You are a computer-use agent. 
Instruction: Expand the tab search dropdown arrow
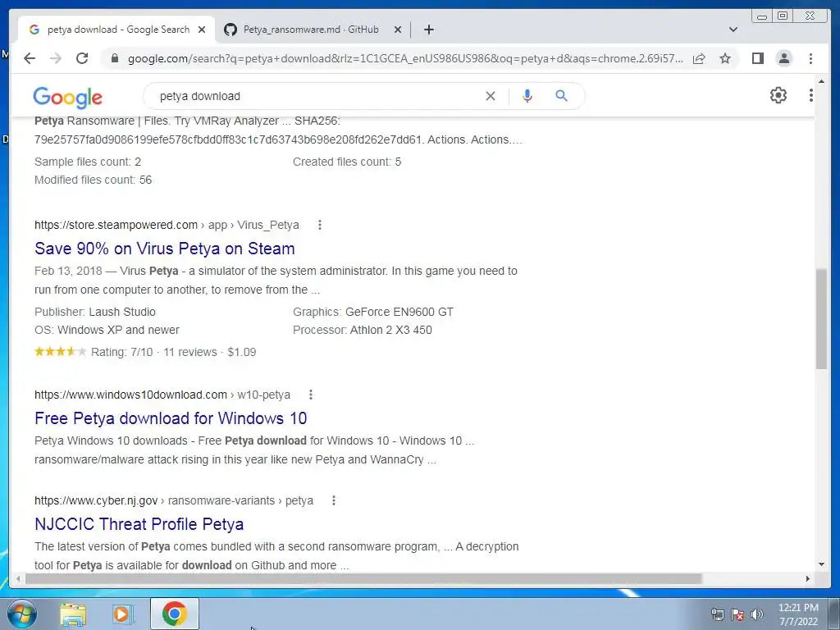click(733, 30)
